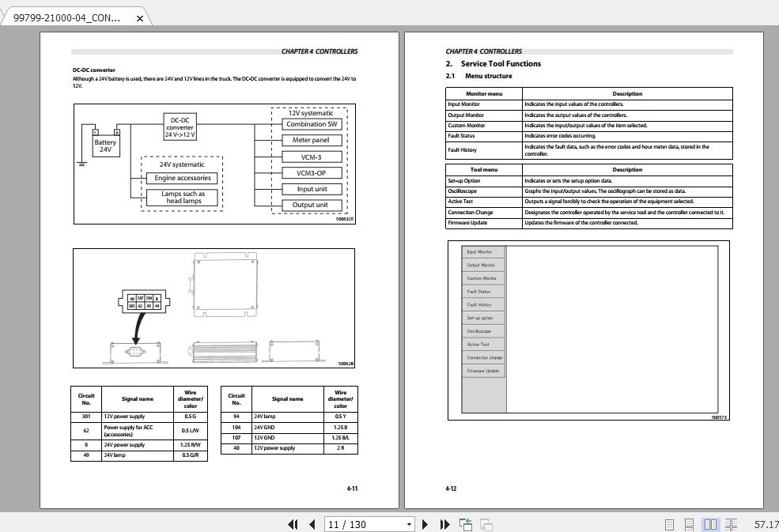Viewport: 779px width, 532px height.
Task: Click the Service Tool Functions heading
Action: [x=501, y=63]
